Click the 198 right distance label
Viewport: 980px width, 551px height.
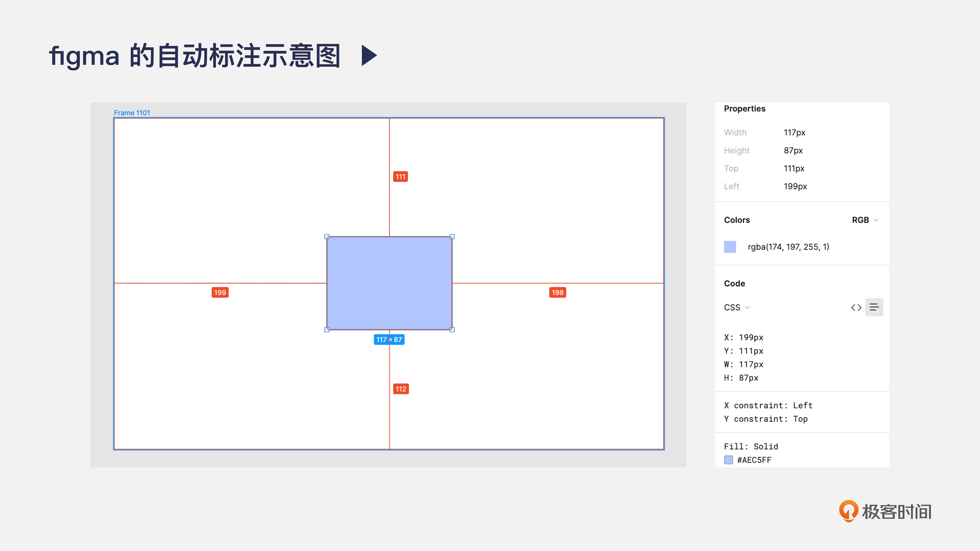[x=557, y=293]
